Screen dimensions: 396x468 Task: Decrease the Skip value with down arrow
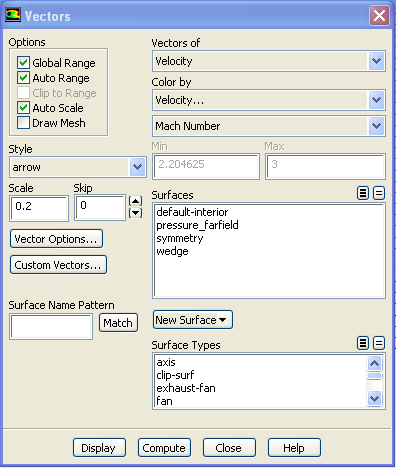click(135, 213)
